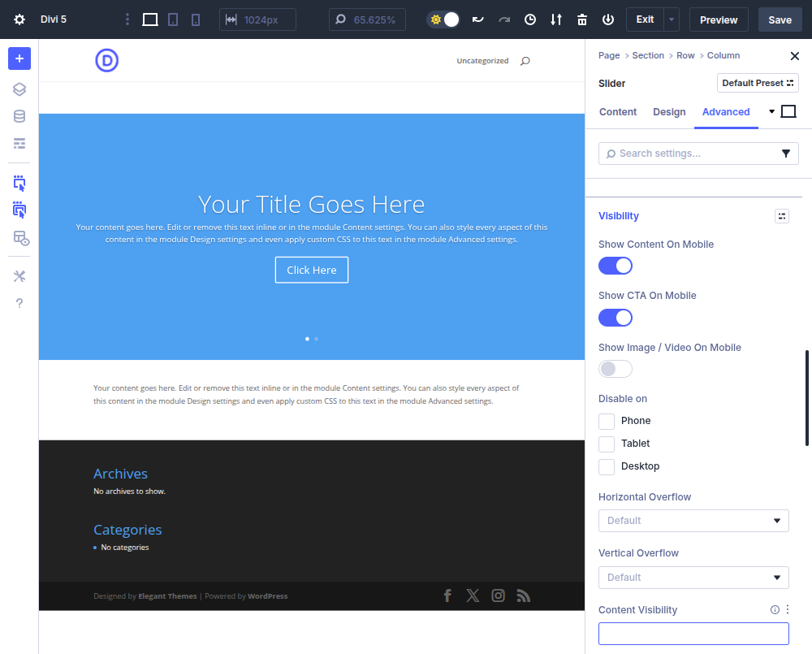The image size is (812, 654).
Task: Open the RSS feed footer icon
Action: pyautogui.click(x=523, y=596)
